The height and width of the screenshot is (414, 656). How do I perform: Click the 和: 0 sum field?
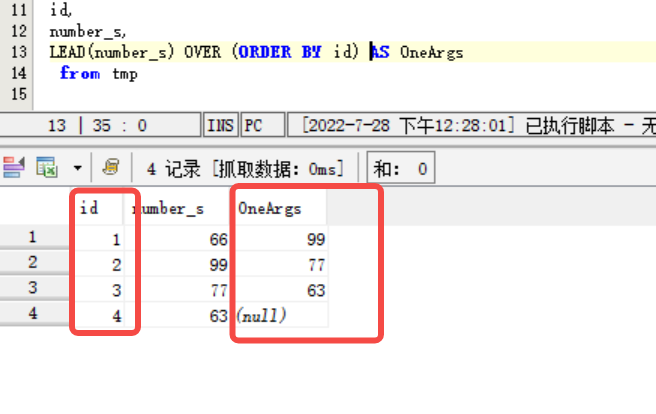tap(401, 168)
